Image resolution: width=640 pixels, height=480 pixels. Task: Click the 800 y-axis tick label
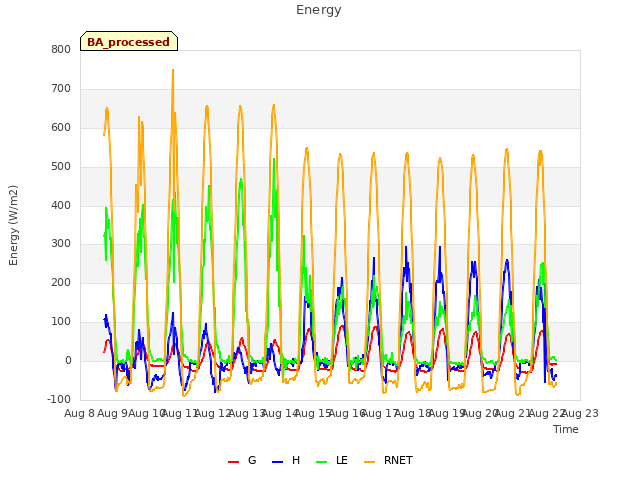61,49
